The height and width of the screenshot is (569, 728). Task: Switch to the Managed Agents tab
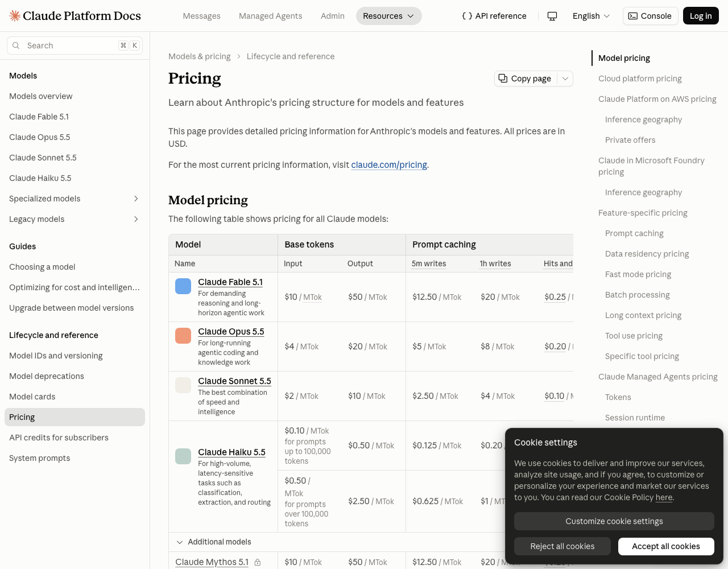coord(271,16)
